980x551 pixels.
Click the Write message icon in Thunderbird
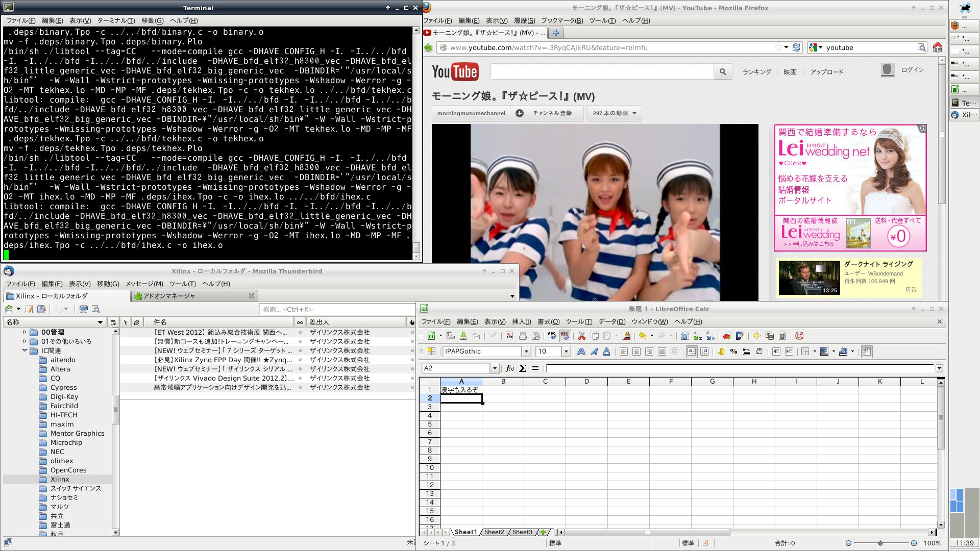point(29,309)
